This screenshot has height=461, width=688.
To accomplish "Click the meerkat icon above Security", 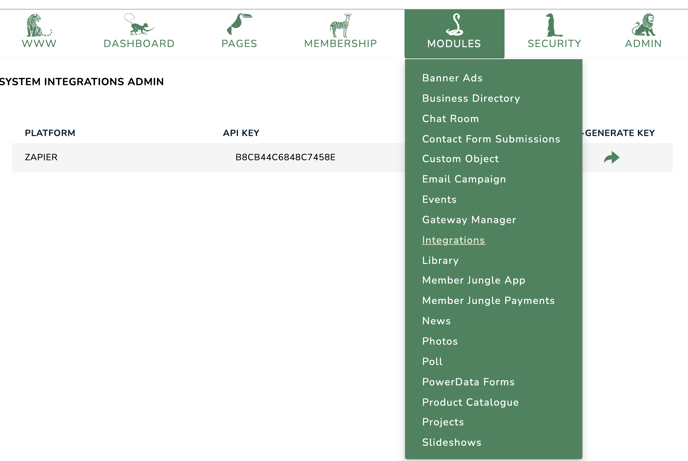I will tap(553, 25).
